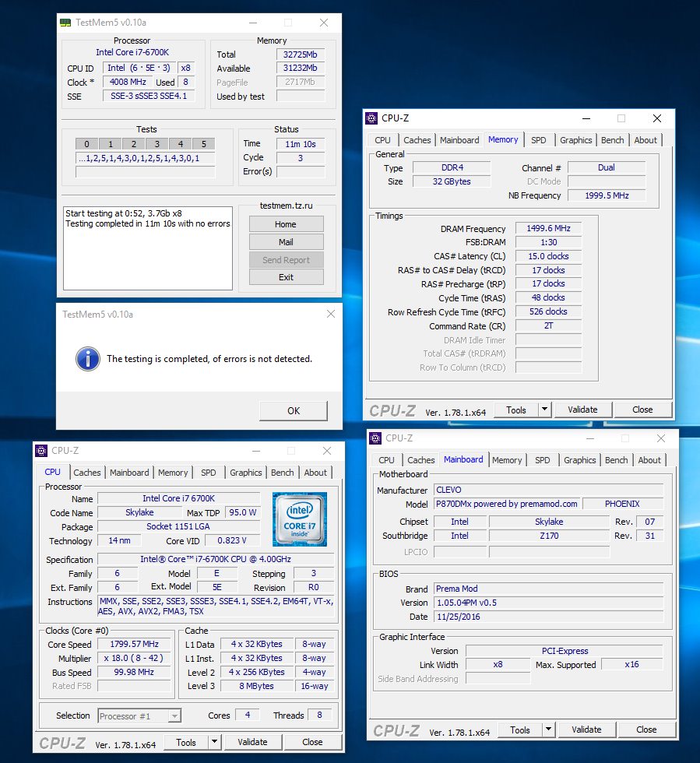700x763 pixels.
Task: Click the Home button in TestMem5
Action: pyautogui.click(x=286, y=224)
